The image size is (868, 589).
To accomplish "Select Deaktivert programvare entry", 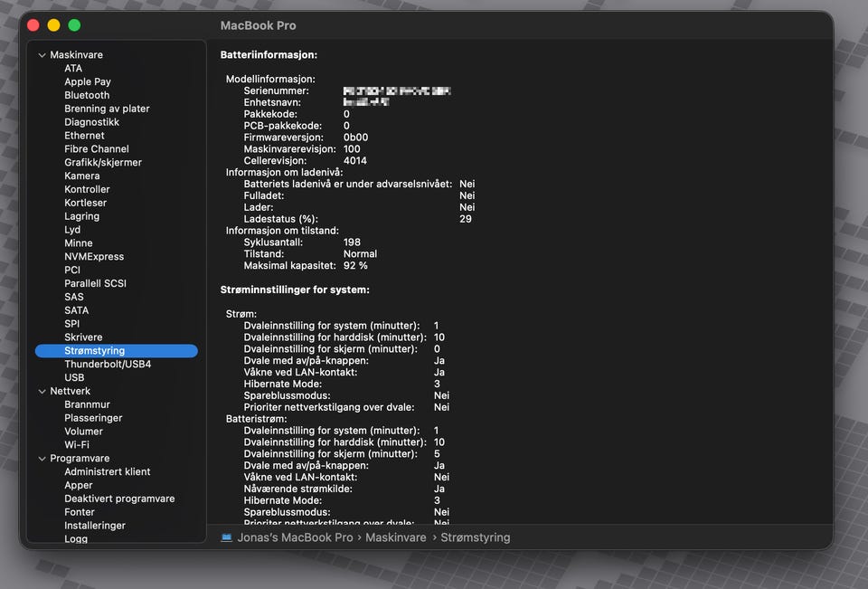I will click(119, 499).
